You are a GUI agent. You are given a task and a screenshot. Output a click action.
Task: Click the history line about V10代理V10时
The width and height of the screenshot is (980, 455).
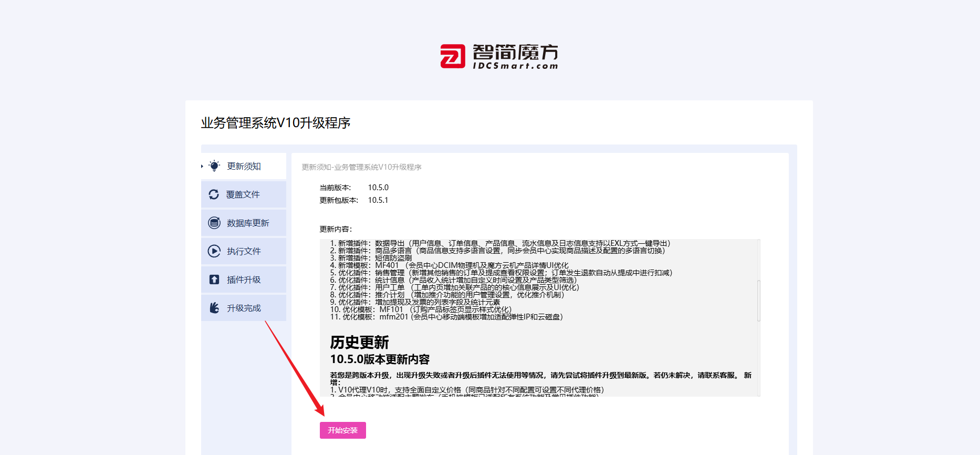pyautogui.click(x=467, y=390)
